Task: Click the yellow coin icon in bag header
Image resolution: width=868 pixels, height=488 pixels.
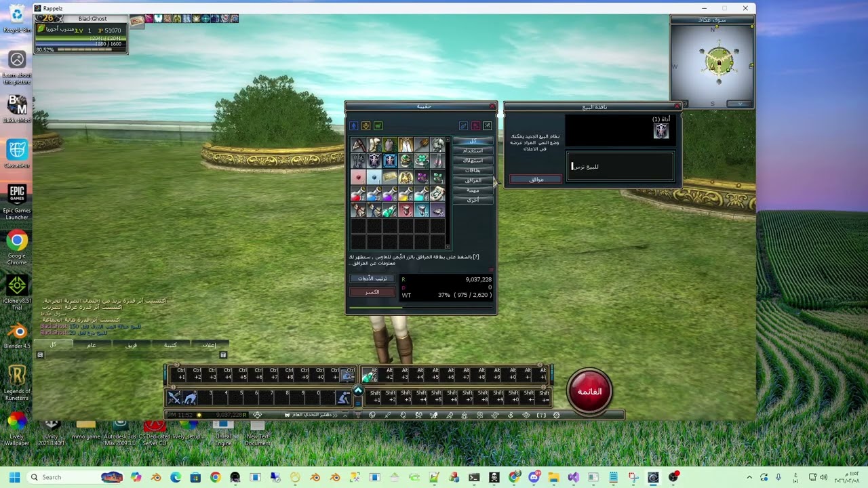Action: (366, 126)
